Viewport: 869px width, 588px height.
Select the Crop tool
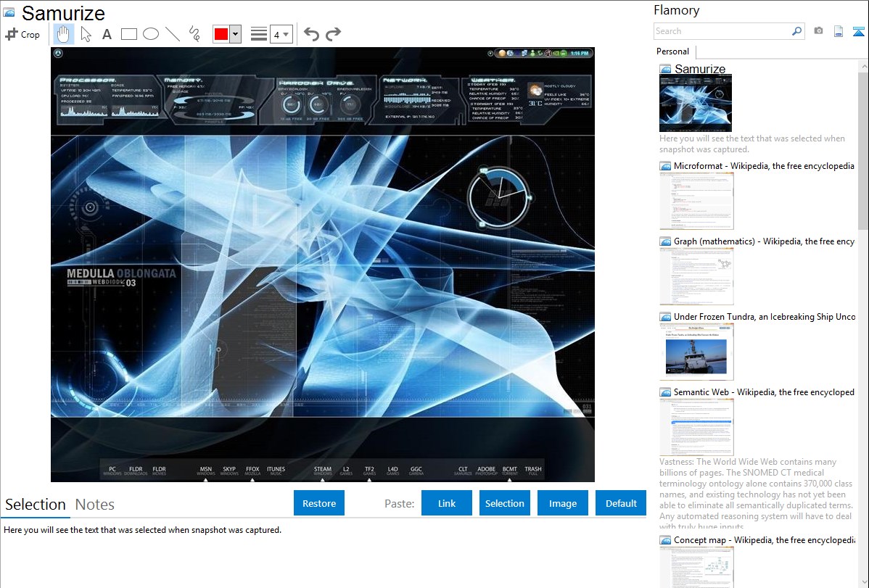[x=22, y=34]
